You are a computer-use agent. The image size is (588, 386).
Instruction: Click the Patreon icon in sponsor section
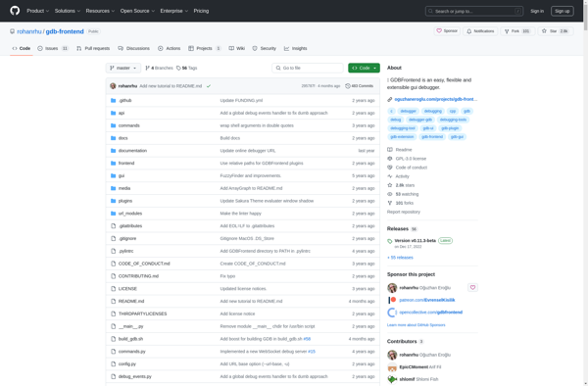[392, 300]
